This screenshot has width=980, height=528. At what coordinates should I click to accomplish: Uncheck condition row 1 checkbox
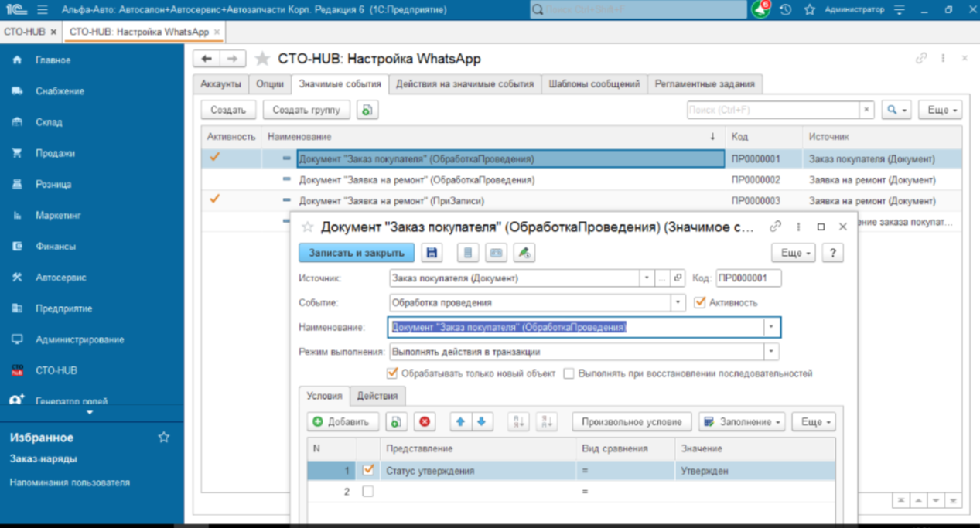(368, 470)
